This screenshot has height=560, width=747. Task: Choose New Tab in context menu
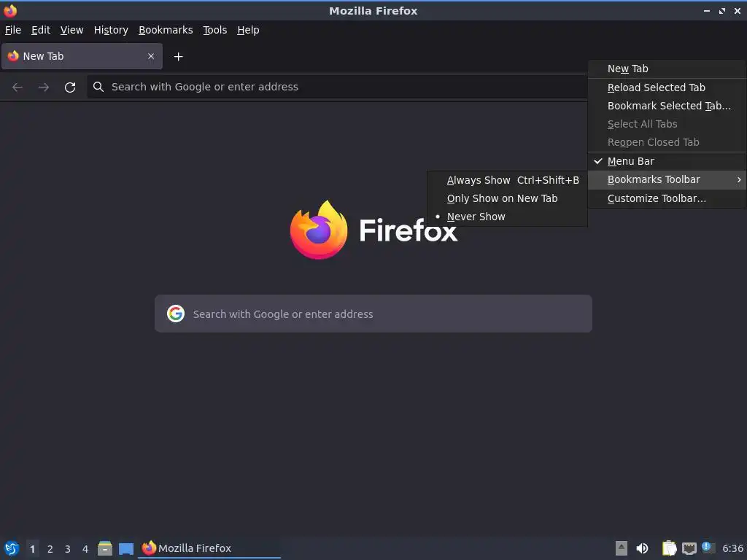point(667,69)
